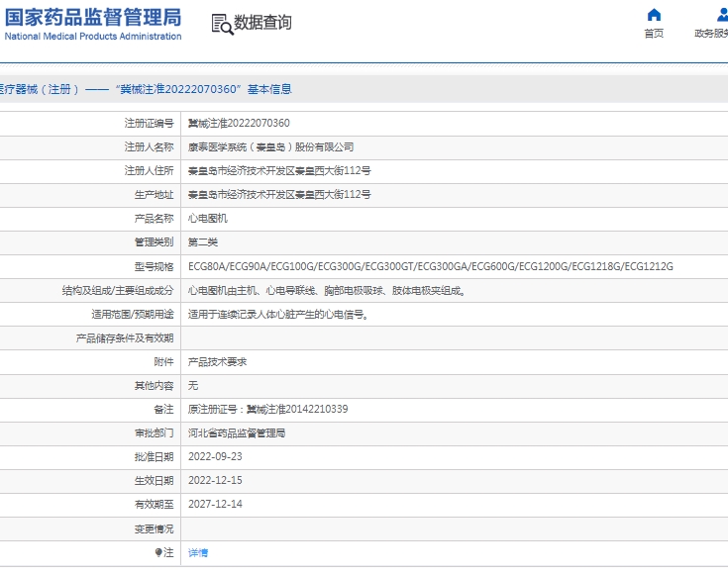Open the 详情 link
728x575 pixels.
click(198, 552)
